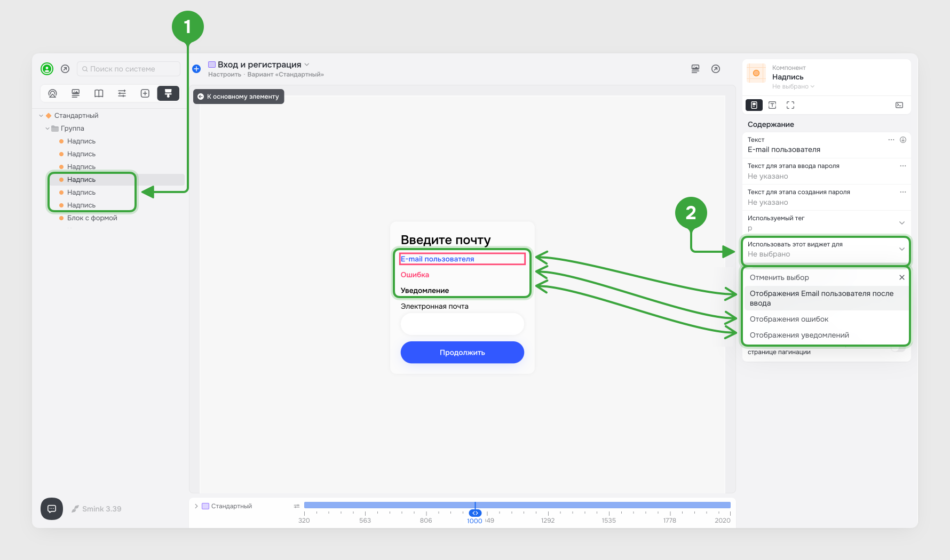Click the fullscreen brackets icon in component tabs

(790, 105)
